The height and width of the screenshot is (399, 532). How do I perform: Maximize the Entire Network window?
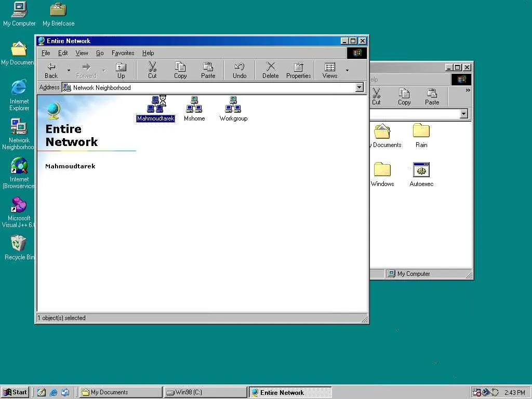coord(353,41)
